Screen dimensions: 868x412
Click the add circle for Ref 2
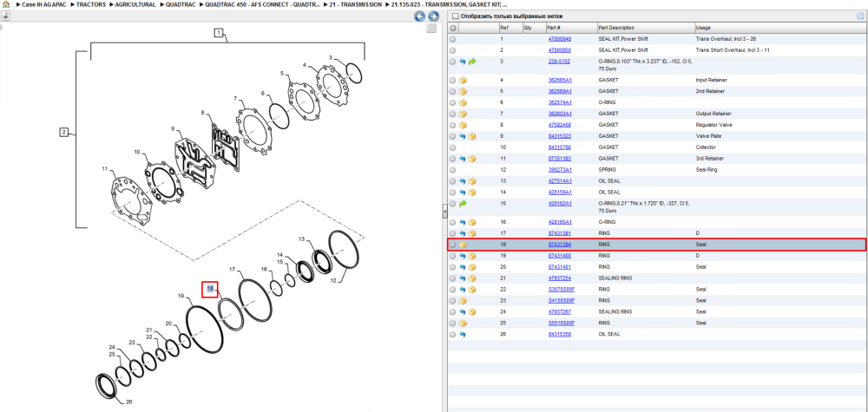pos(452,50)
